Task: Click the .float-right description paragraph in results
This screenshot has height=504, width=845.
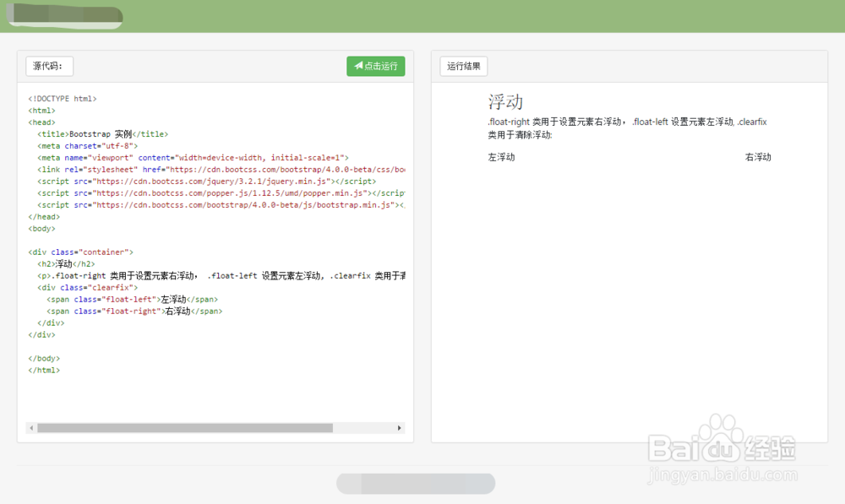Action: tap(627, 128)
